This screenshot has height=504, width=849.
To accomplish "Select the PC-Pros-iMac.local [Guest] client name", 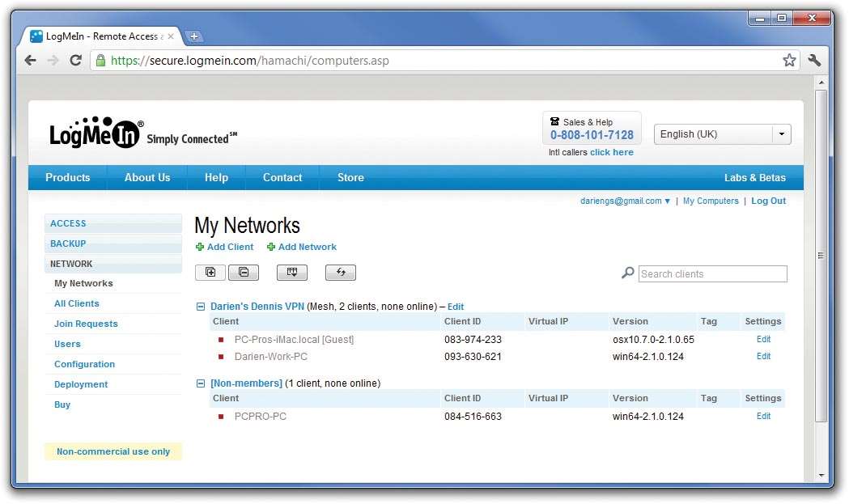I will click(294, 340).
